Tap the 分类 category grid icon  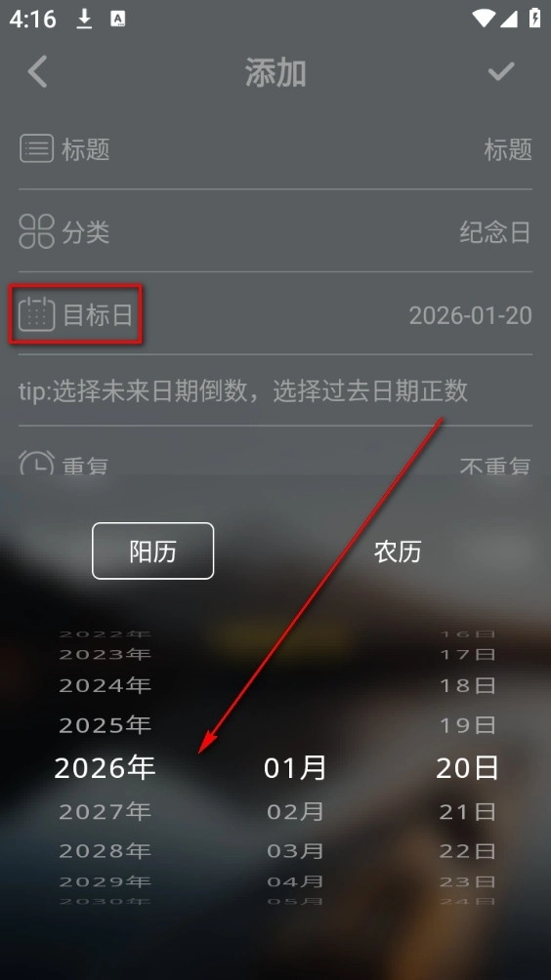point(36,232)
